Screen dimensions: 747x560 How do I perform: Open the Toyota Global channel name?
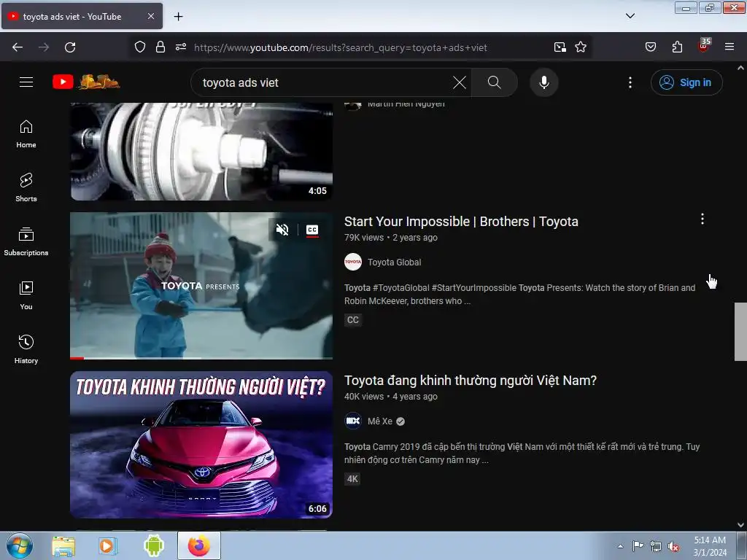click(x=394, y=262)
